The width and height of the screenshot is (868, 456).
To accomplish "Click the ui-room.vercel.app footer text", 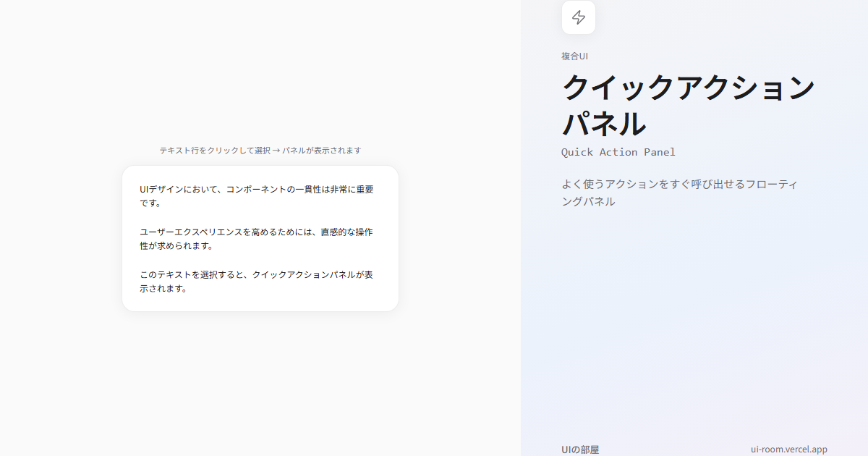I will point(789,449).
